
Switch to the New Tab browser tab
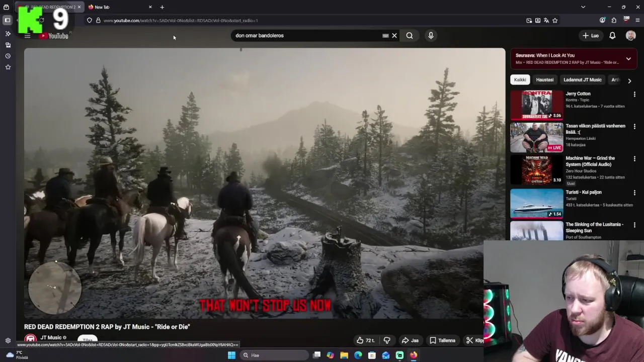point(119,7)
